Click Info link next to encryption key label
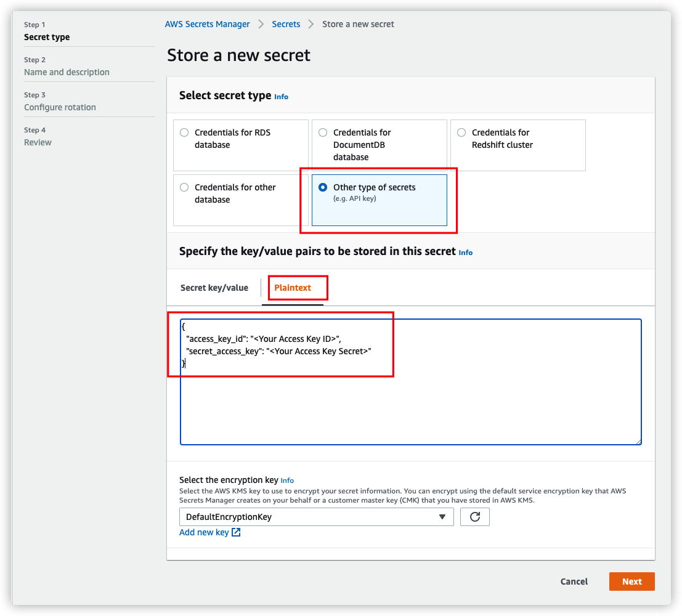The width and height of the screenshot is (682, 616). [287, 480]
